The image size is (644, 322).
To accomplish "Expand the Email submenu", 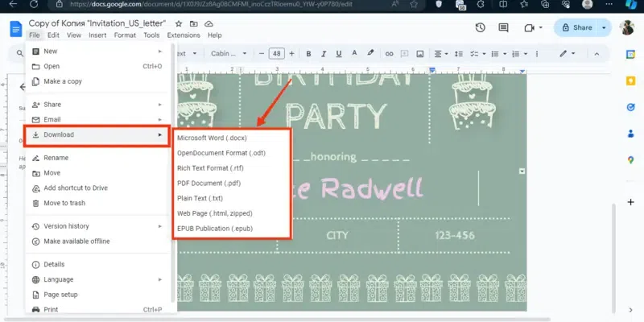I will coord(97,119).
